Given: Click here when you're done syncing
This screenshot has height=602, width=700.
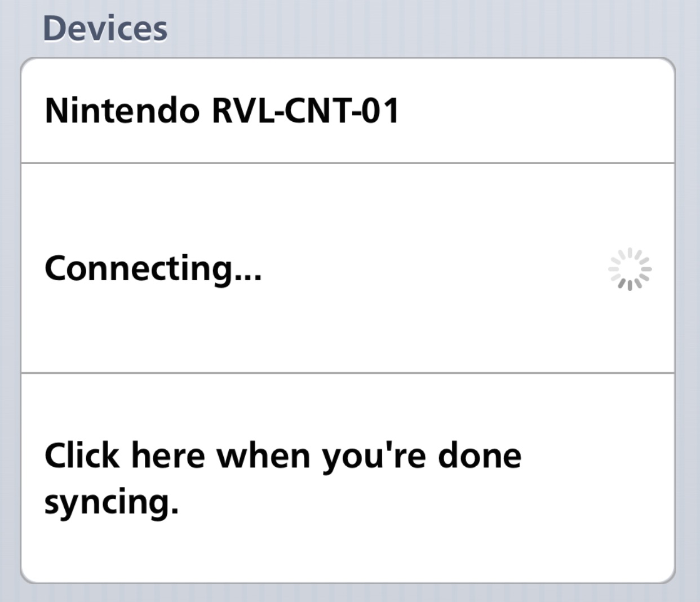Looking at the screenshot, I should pyautogui.click(x=348, y=478).
